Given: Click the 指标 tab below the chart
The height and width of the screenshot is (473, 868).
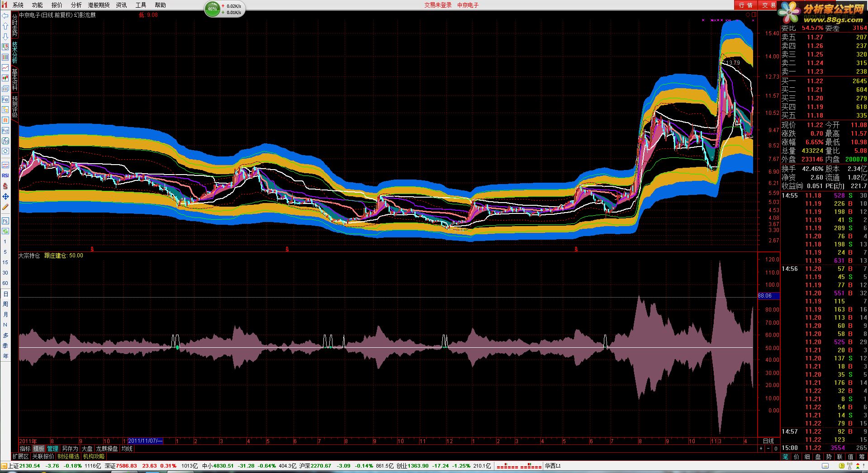Looking at the screenshot, I should pos(25,449).
